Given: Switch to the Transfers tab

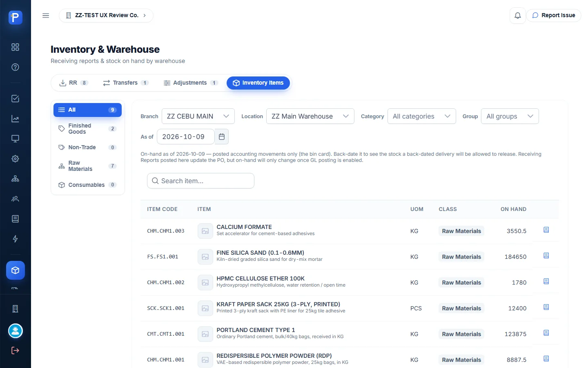Looking at the screenshot, I should tap(125, 83).
